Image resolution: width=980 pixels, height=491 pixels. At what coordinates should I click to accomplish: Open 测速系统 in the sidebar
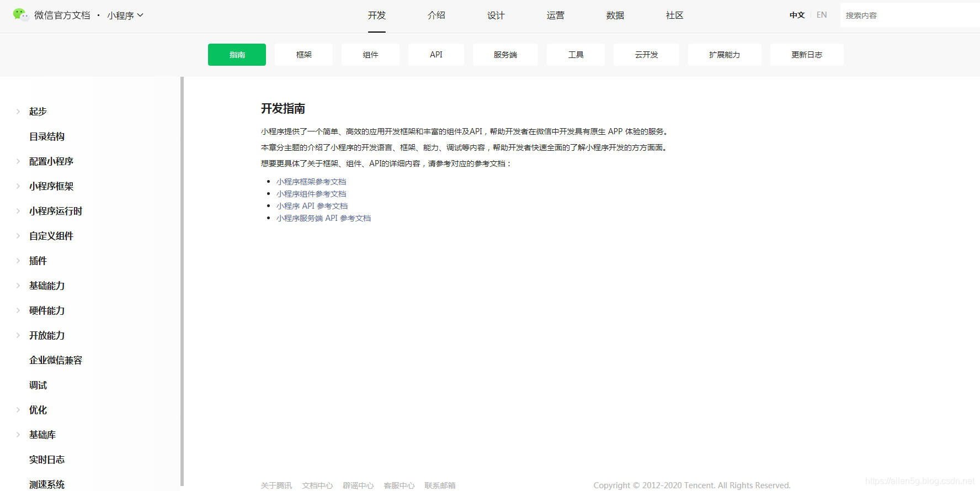(47, 484)
